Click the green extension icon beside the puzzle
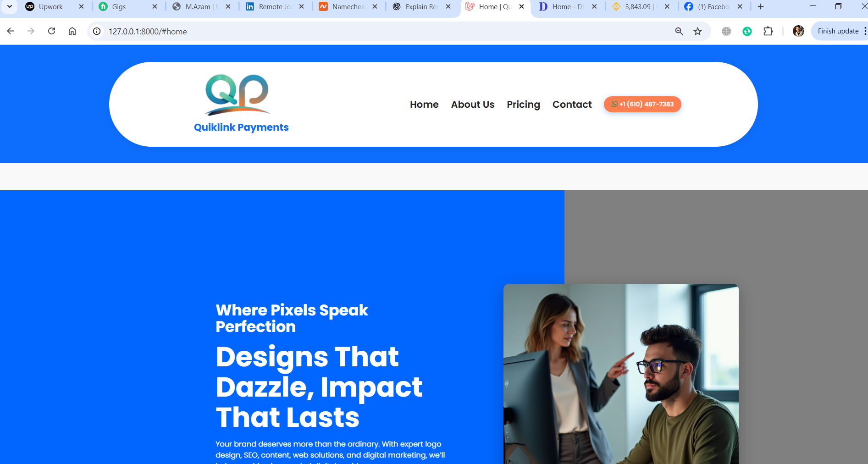The image size is (868, 464). pyautogui.click(x=747, y=31)
